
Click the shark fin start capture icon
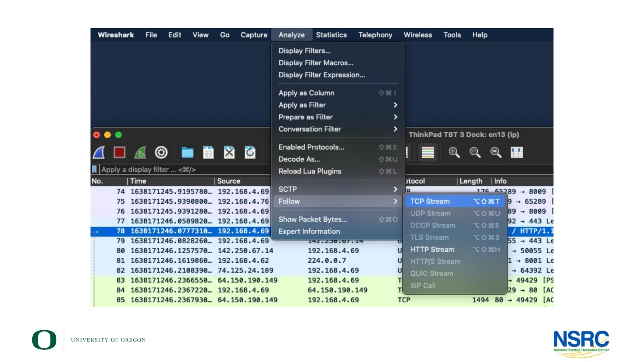pos(99,152)
